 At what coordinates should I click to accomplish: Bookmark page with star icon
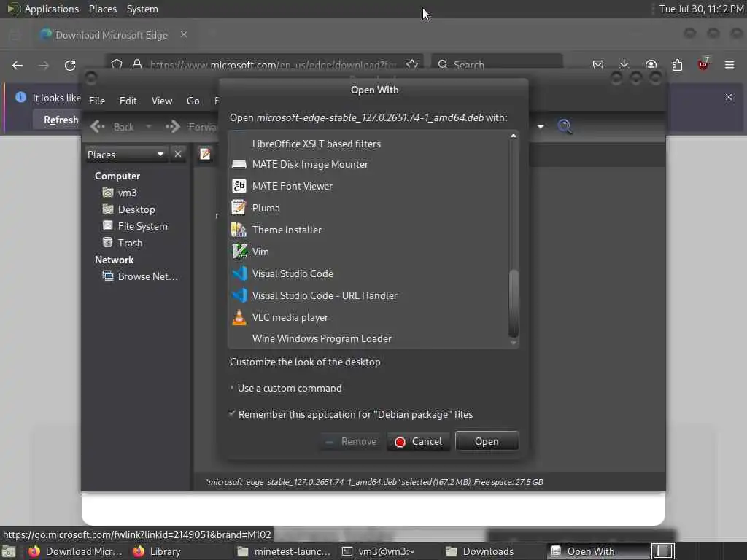tap(412, 64)
